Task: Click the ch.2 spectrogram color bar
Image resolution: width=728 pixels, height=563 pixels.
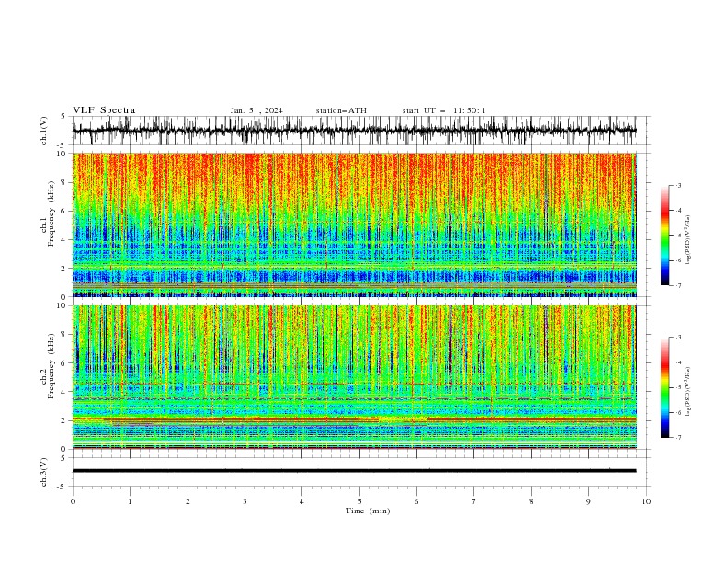Action: 665,387
